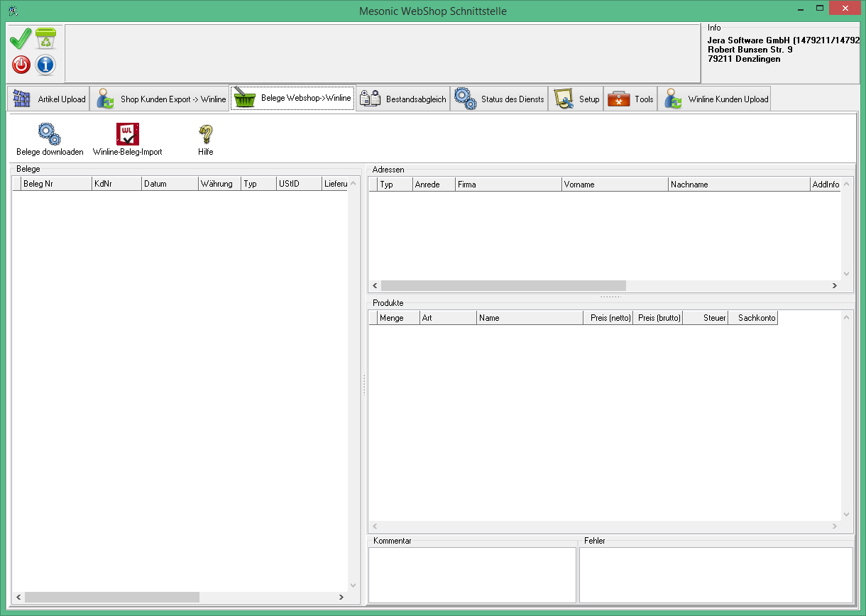Screen dimensions: 866x616
Task: Start the Winline-Beleg-Import icon
Action: tap(128, 134)
